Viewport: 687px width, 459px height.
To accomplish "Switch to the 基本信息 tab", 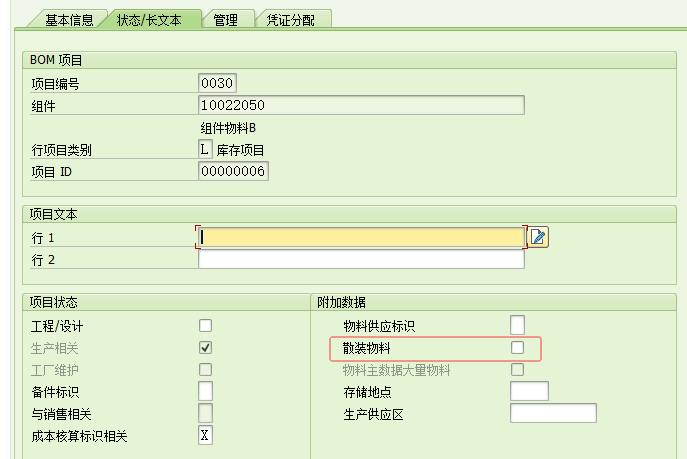I will (x=69, y=19).
